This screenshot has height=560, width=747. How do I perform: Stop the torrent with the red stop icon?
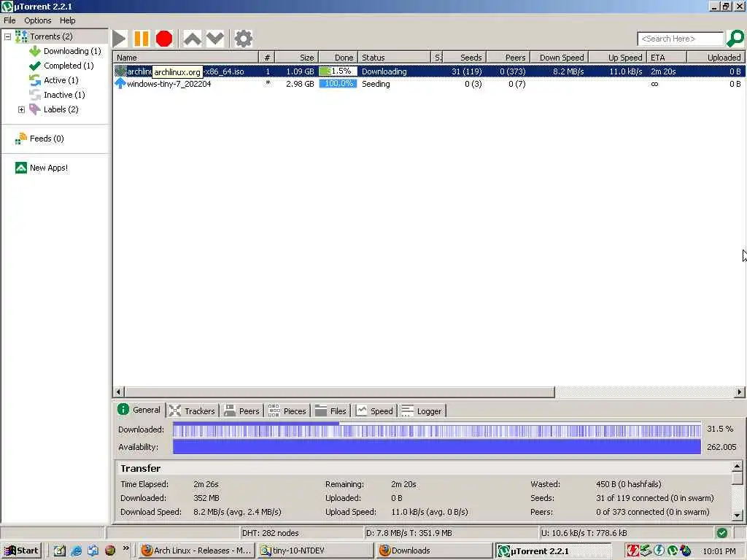pos(164,39)
